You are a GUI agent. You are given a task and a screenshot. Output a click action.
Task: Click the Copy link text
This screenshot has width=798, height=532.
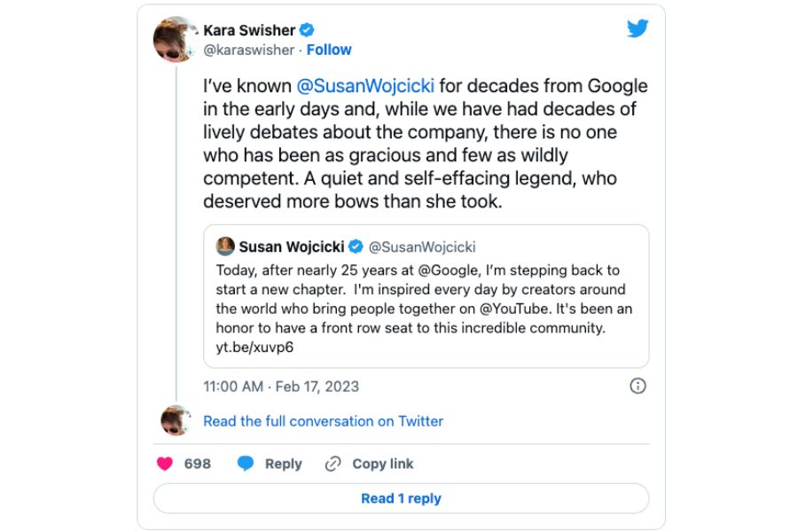(382, 464)
